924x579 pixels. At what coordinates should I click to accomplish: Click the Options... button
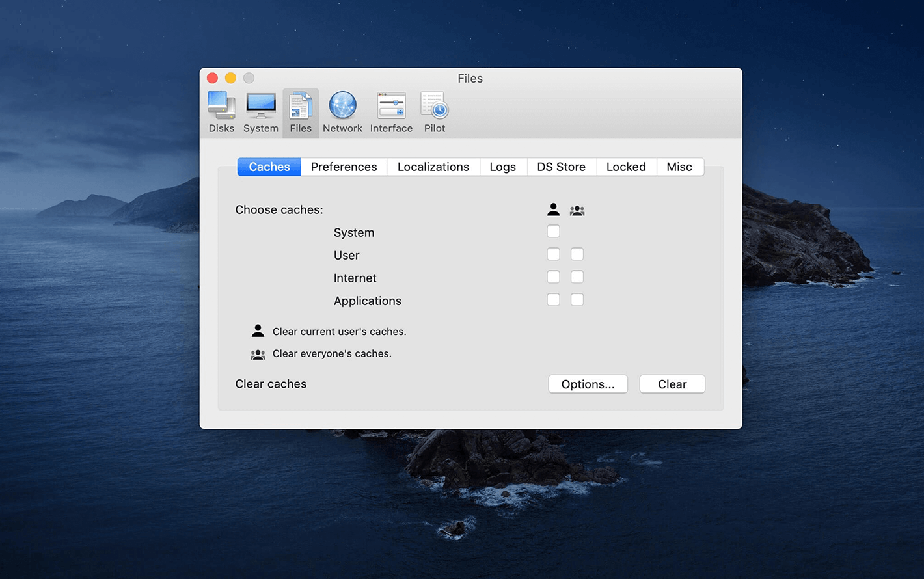point(588,384)
